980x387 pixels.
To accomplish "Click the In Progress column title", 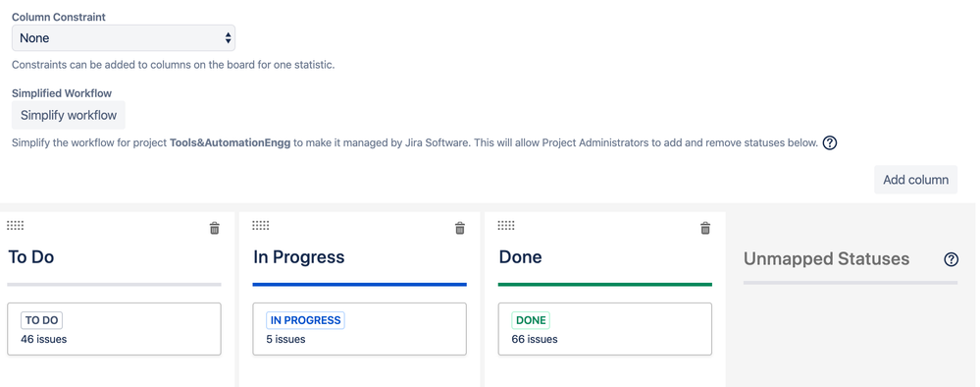I will pos(299,256).
